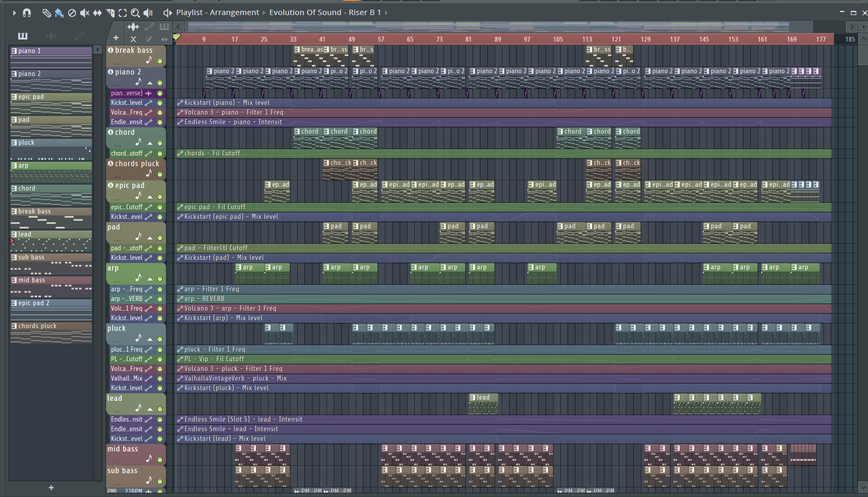This screenshot has width=868, height=497.
Task: Select the Mute tool with speaker X icon
Action: pyautogui.click(x=84, y=13)
